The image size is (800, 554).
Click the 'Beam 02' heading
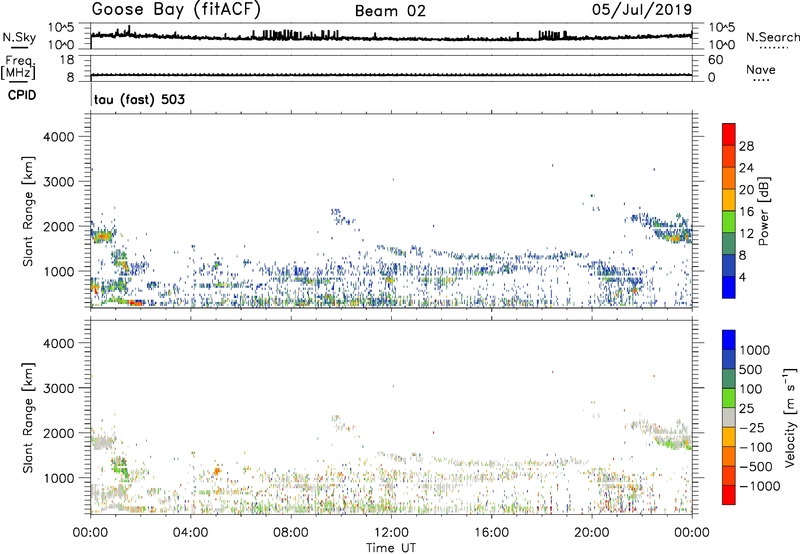click(390, 11)
